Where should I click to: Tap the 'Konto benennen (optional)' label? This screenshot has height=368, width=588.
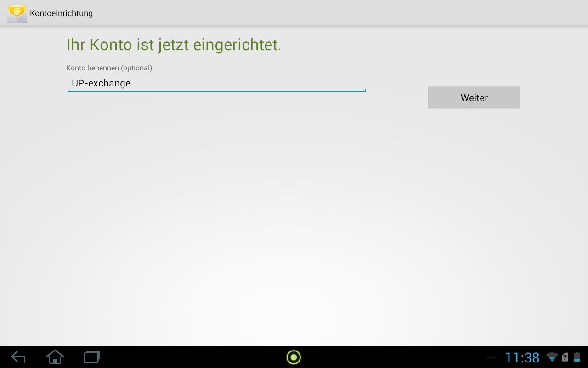click(109, 68)
